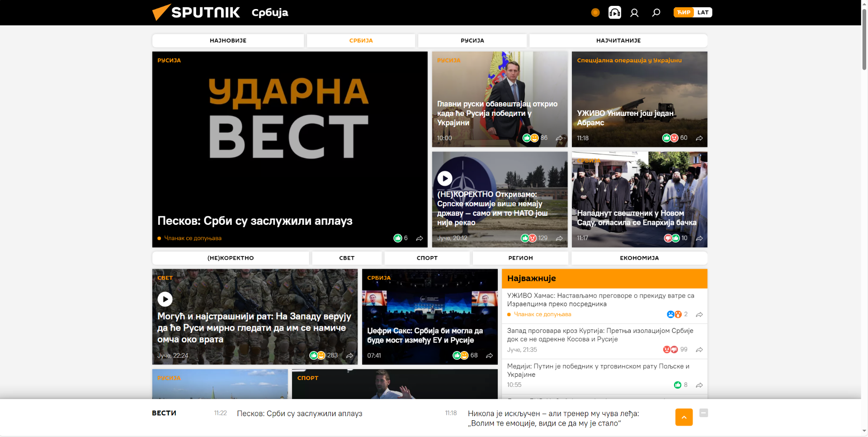The image size is (868, 437).
Task: Share the Russian intelligence chief article
Action: [x=559, y=138]
